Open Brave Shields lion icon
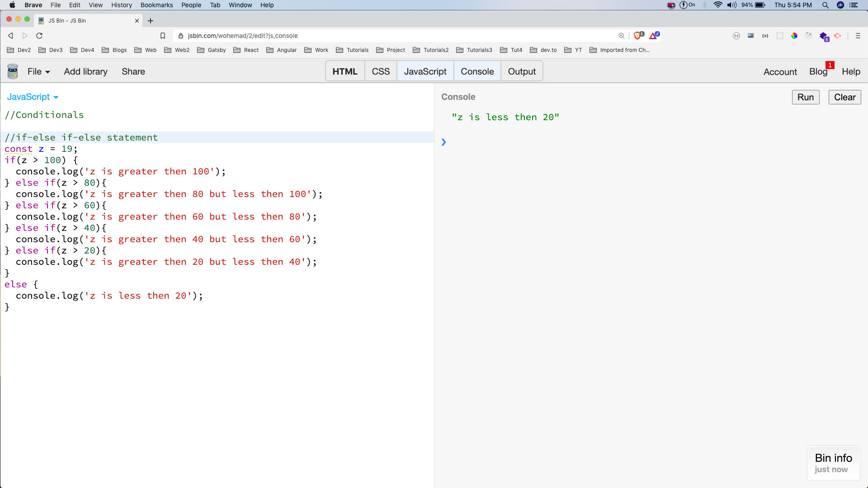 coord(638,35)
